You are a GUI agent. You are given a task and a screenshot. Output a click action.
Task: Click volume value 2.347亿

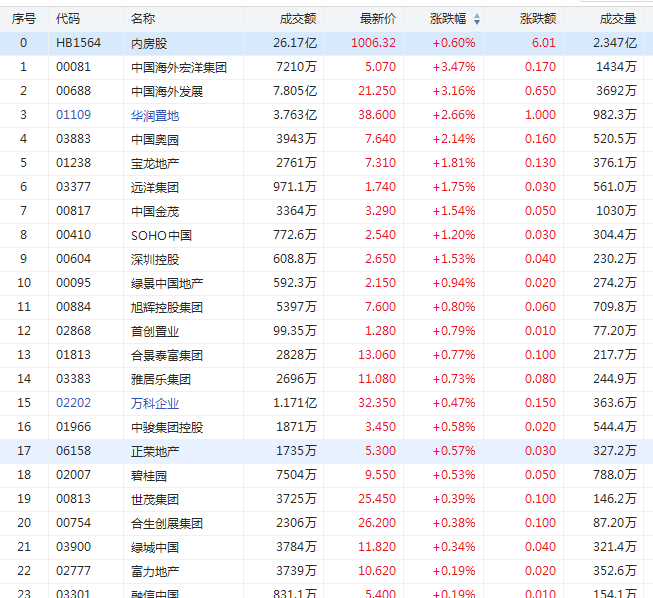(615, 43)
